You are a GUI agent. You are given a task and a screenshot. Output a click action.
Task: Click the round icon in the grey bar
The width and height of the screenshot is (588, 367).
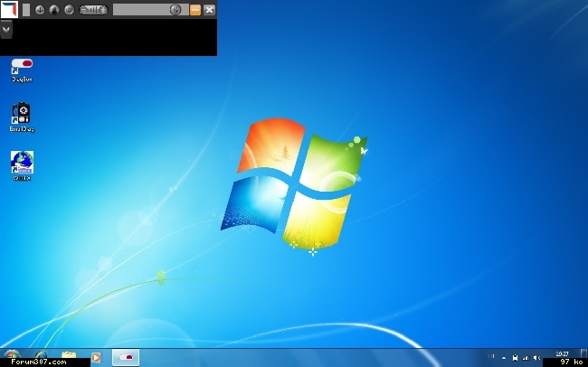[x=175, y=10]
